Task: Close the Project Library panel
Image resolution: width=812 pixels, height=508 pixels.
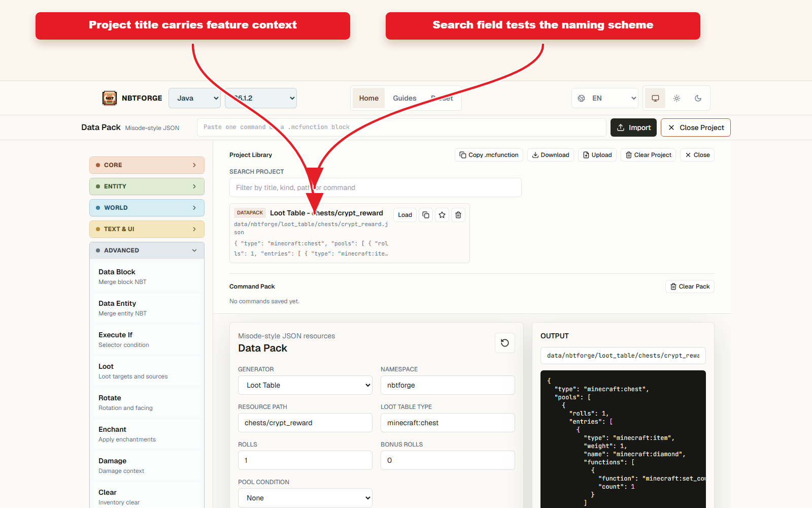Action: [x=697, y=155]
